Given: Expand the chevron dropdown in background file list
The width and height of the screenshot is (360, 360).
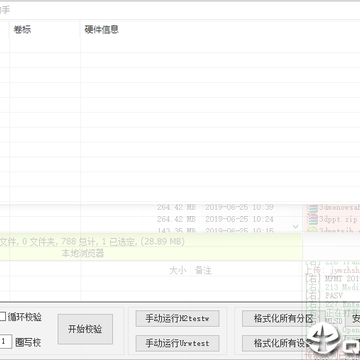Looking at the screenshot, I should (296, 227).
